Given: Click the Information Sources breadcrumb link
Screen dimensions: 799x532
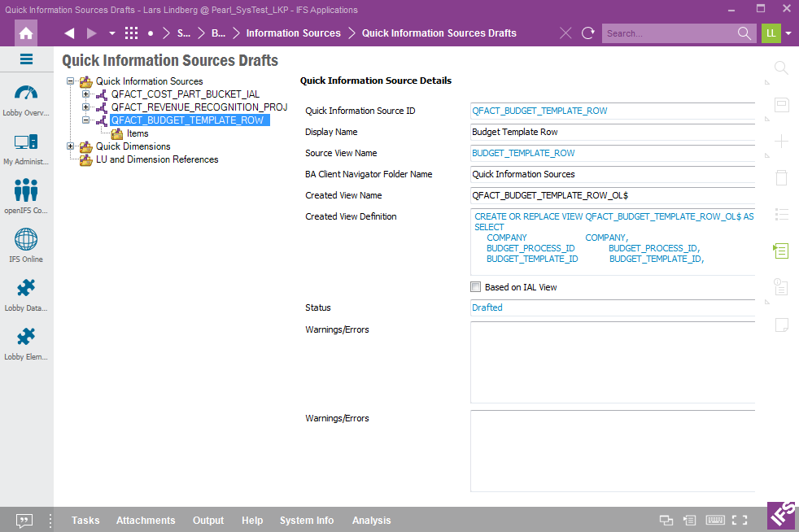Looking at the screenshot, I should (293, 33).
